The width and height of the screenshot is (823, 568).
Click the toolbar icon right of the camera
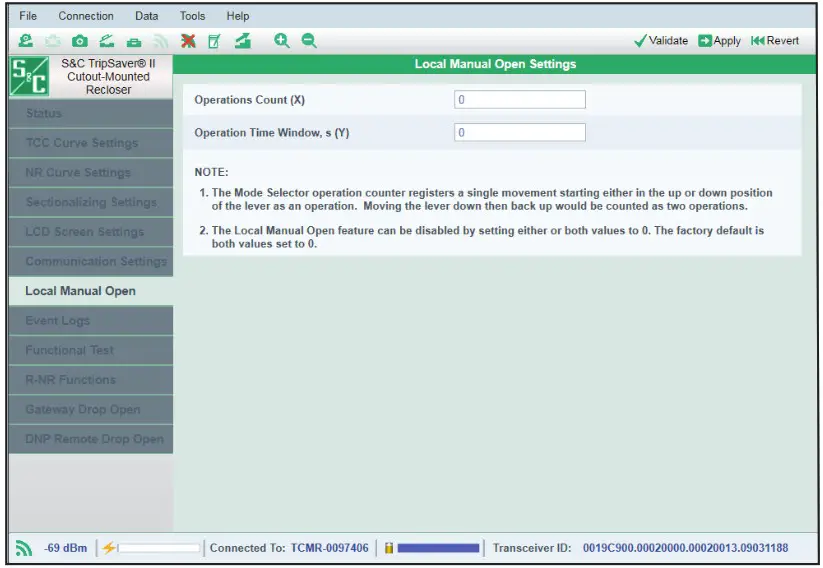coord(107,40)
